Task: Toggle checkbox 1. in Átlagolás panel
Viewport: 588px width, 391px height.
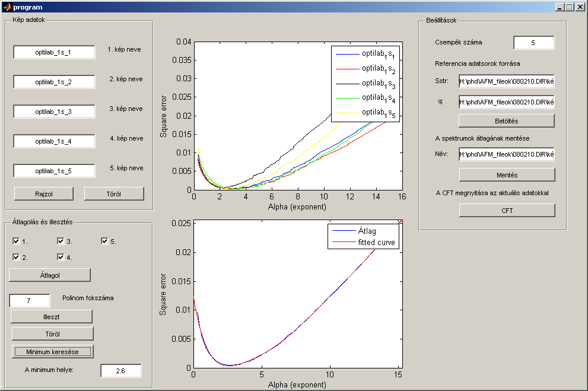Action: 16,241
